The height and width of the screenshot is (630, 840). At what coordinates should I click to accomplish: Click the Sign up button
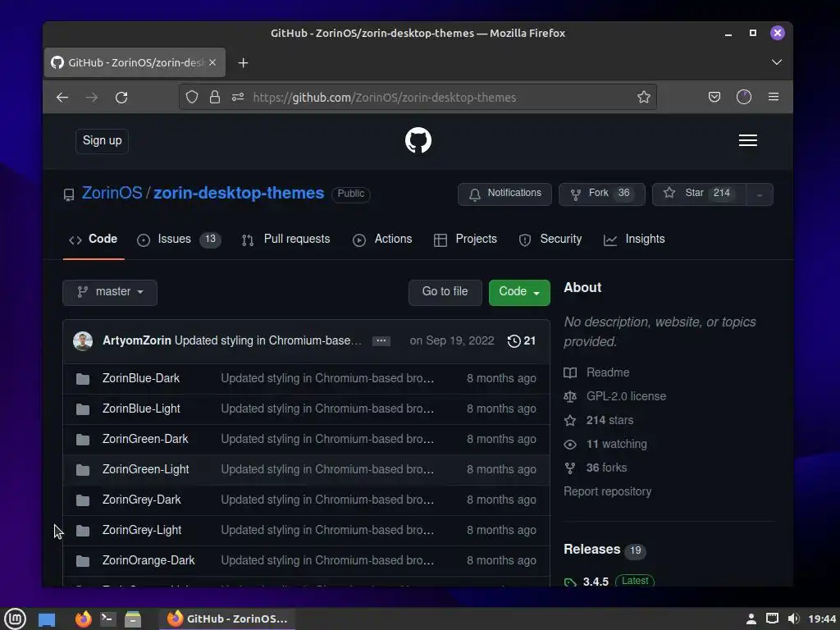(102, 141)
